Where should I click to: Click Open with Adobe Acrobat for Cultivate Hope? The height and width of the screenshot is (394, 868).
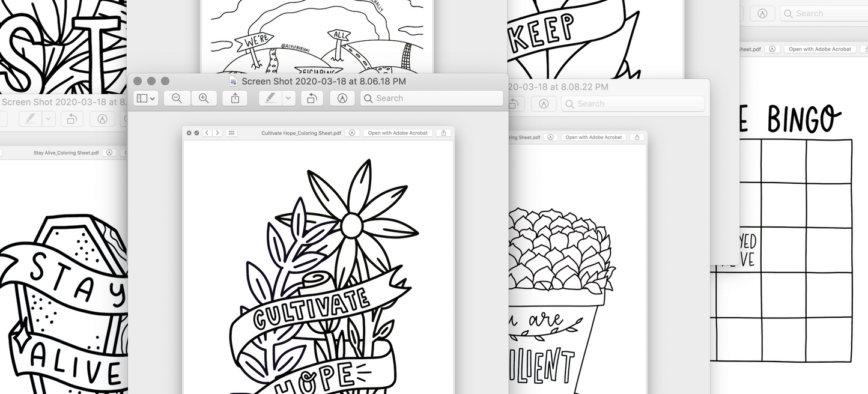pyautogui.click(x=398, y=133)
